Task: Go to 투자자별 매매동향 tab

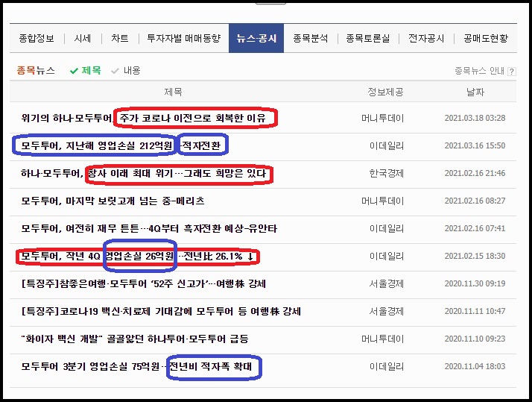Action: (184, 38)
